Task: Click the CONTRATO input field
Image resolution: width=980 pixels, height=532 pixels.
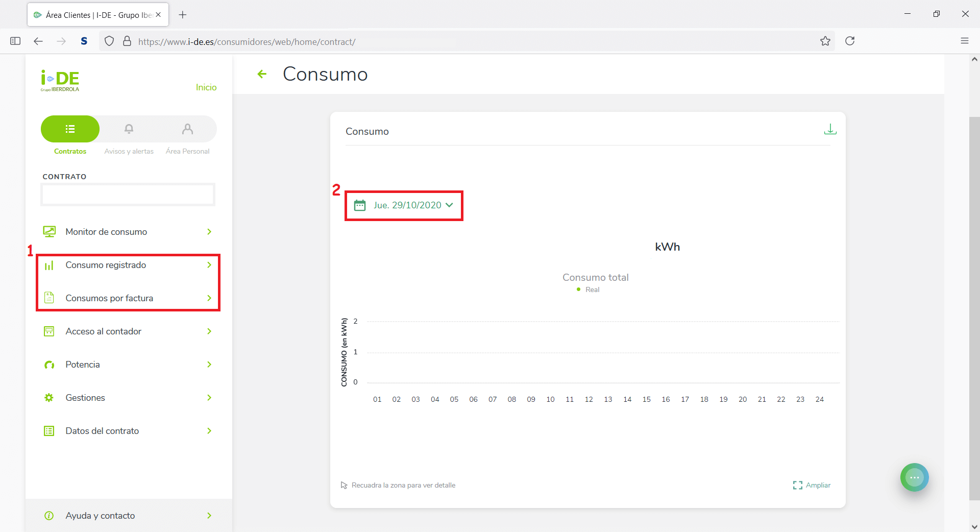Action: [128, 195]
